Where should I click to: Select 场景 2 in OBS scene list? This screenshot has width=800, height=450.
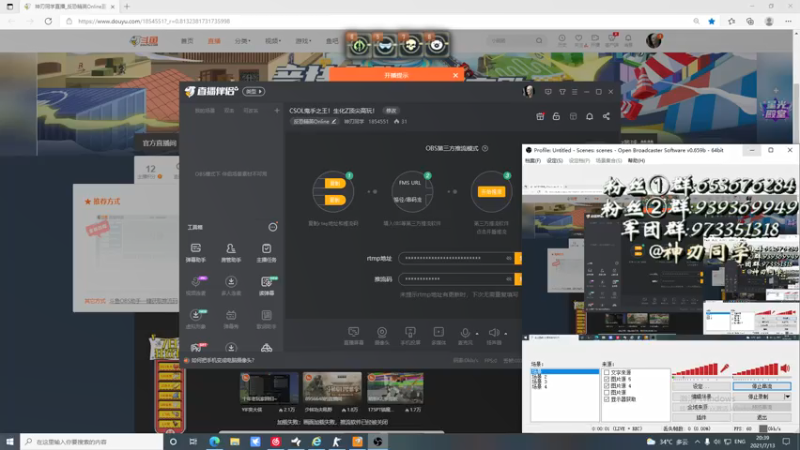539,377
